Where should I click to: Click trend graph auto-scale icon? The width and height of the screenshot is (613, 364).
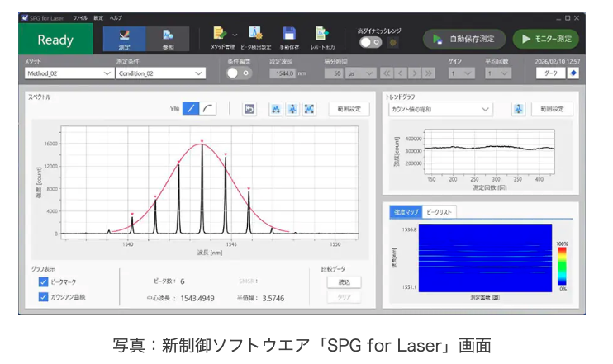519,109
